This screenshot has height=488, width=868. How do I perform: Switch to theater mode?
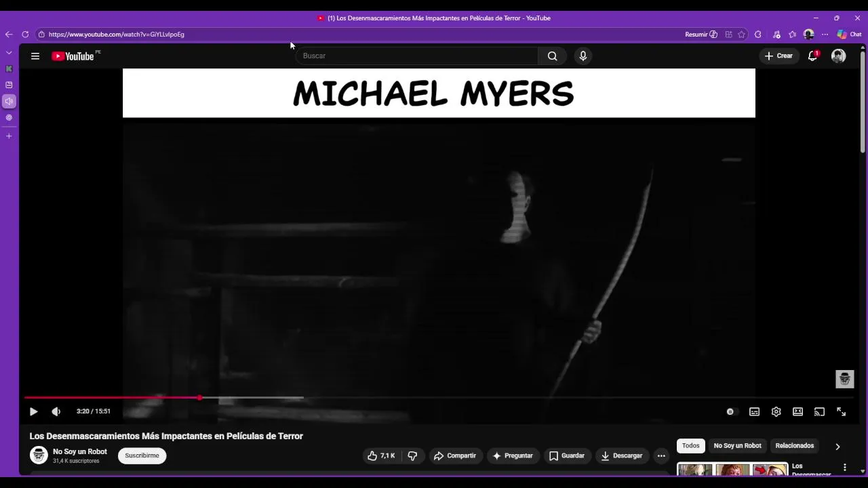798,411
